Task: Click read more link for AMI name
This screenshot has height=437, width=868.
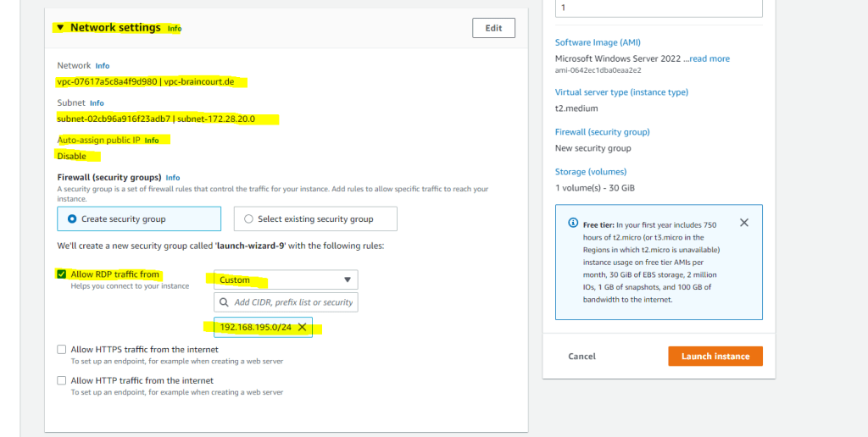Action: tap(709, 58)
